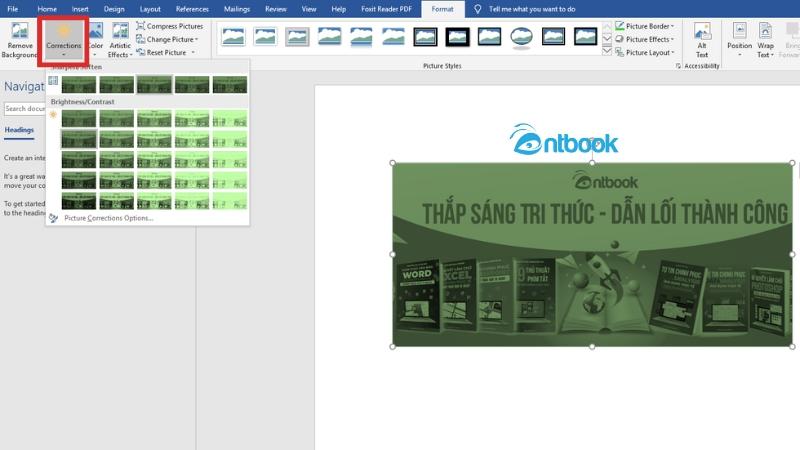The height and width of the screenshot is (450, 800).
Task: Open the Artistic Effects gallery
Action: point(120,41)
